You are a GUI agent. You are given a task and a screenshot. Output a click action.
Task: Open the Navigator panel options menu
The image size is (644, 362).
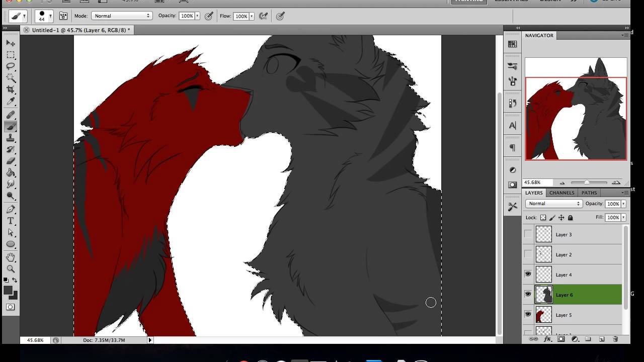pyautogui.click(x=626, y=35)
